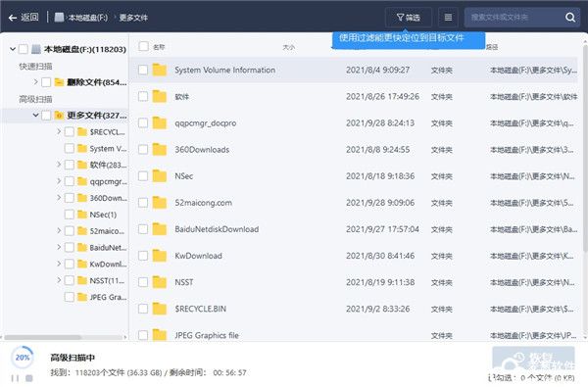Click the NSec folder icon in list
Image resolution: width=588 pixels, height=387 pixels.
pos(160,176)
